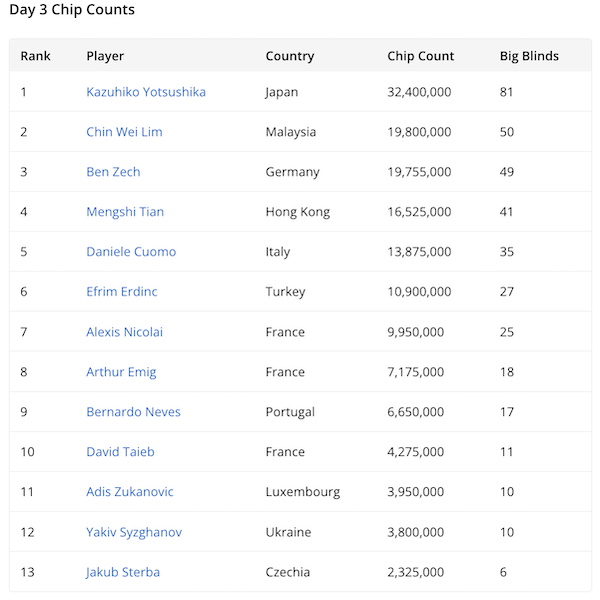Click the Country column header
Viewport: 600px width, 600px height.
point(290,56)
